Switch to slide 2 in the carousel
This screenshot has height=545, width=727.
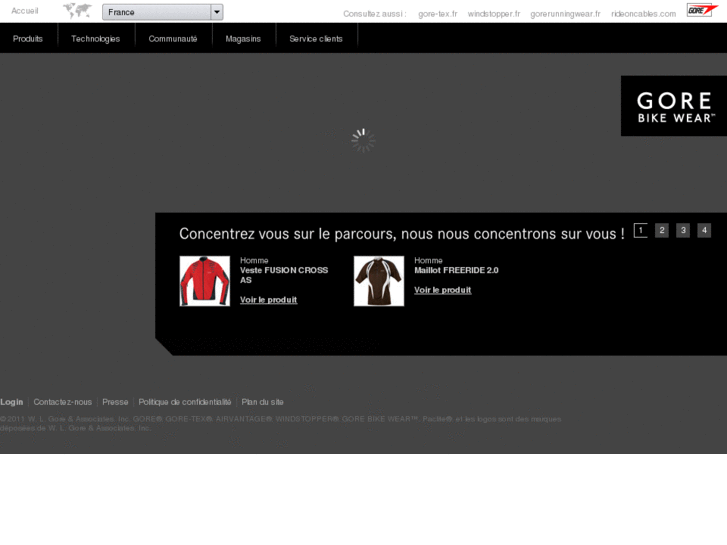662,230
